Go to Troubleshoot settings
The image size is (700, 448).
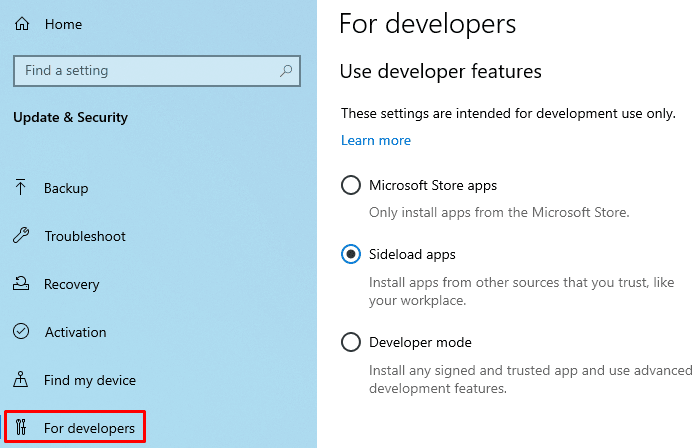(x=85, y=236)
